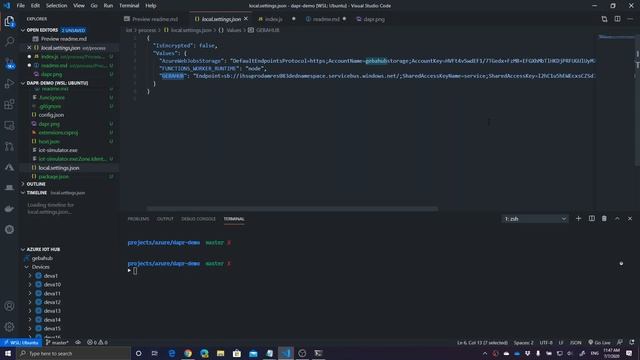
Task: Switch to the Debug Console tab
Action: point(198,219)
